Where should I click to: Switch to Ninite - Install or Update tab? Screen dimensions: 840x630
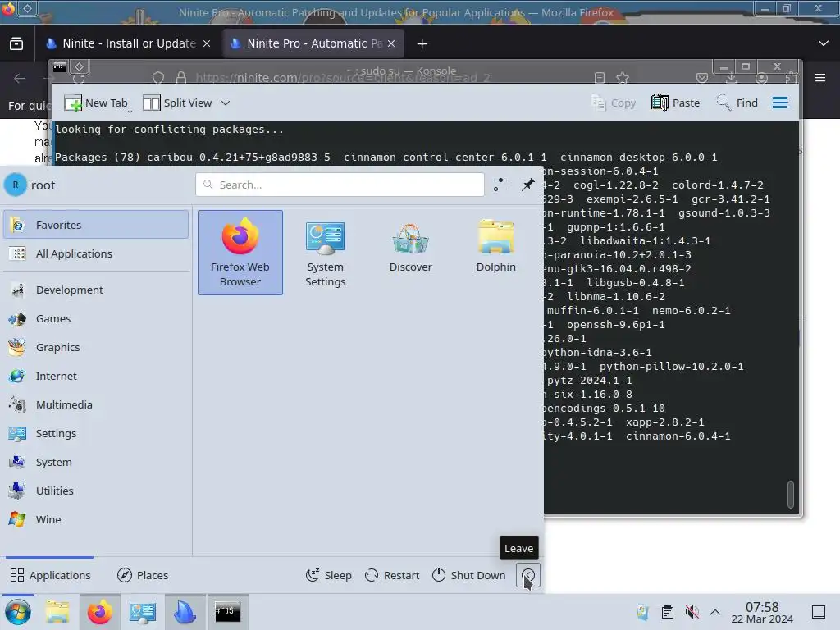pos(129,43)
